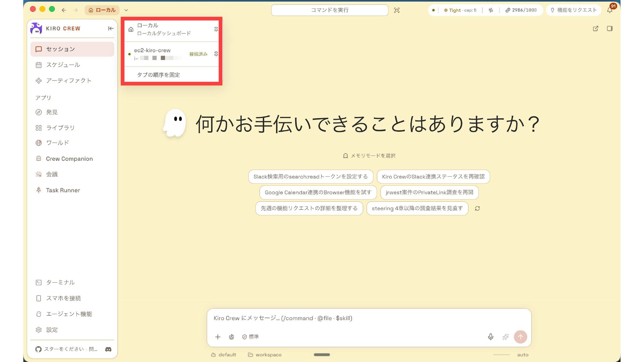The width and height of the screenshot is (644, 362).
Task: Open the 標準 permission mode selector
Action: tap(251, 337)
